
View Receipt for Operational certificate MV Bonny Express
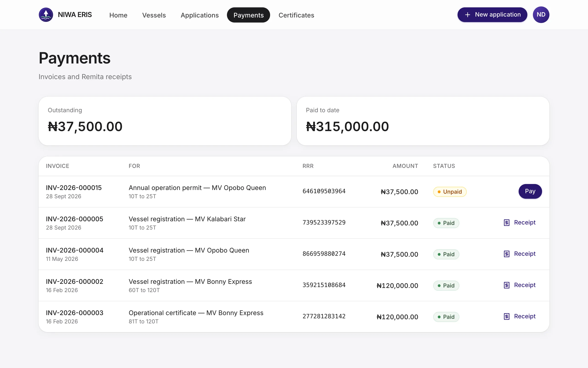click(x=520, y=316)
